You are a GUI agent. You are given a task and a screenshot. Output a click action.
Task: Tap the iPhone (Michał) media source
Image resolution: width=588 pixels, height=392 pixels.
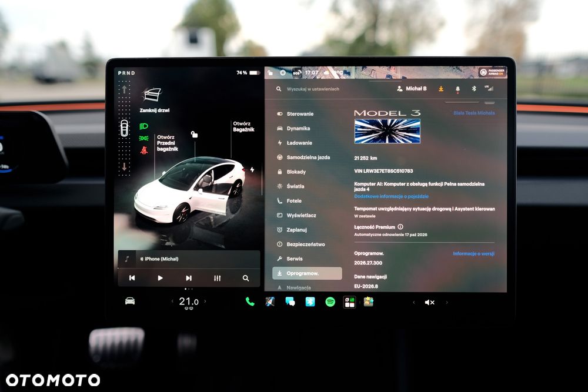coord(159,259)
